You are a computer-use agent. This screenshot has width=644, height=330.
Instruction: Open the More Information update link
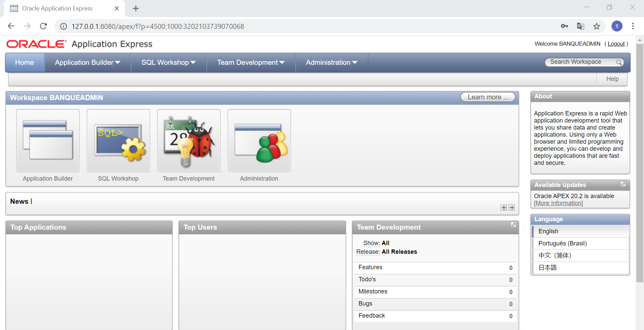click(x=558, y=203)
